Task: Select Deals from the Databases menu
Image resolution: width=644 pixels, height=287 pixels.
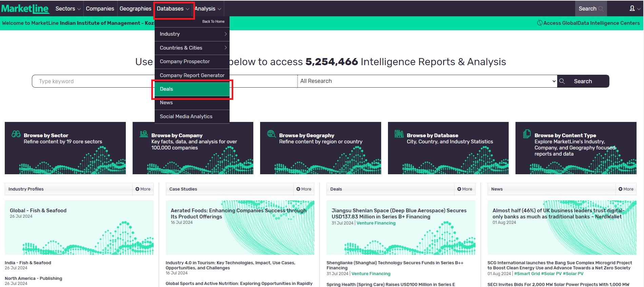Action: pyautogui.click(x=192, y=89)
